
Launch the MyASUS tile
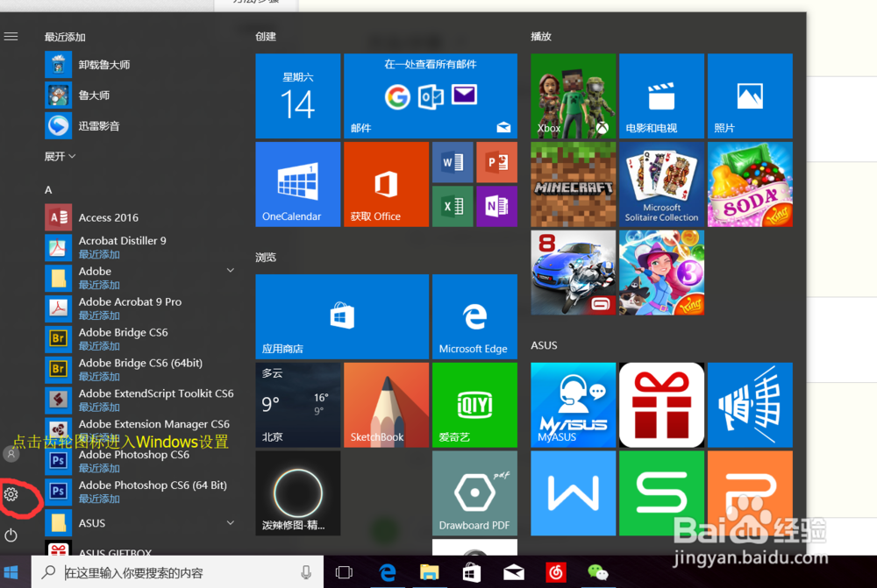click(x=573, y=405)
